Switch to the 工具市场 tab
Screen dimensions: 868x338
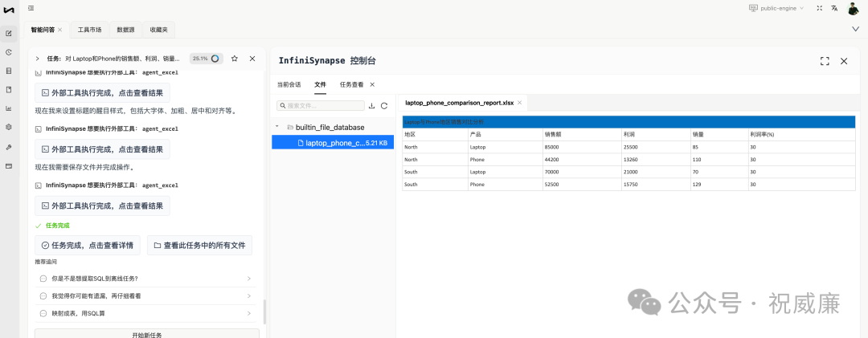tap(89, 30)
